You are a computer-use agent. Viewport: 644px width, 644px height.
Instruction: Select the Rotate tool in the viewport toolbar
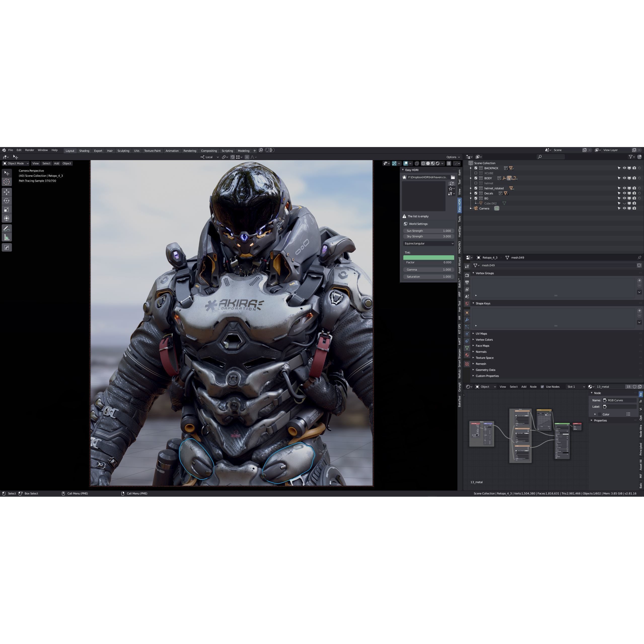coord(7,200)
